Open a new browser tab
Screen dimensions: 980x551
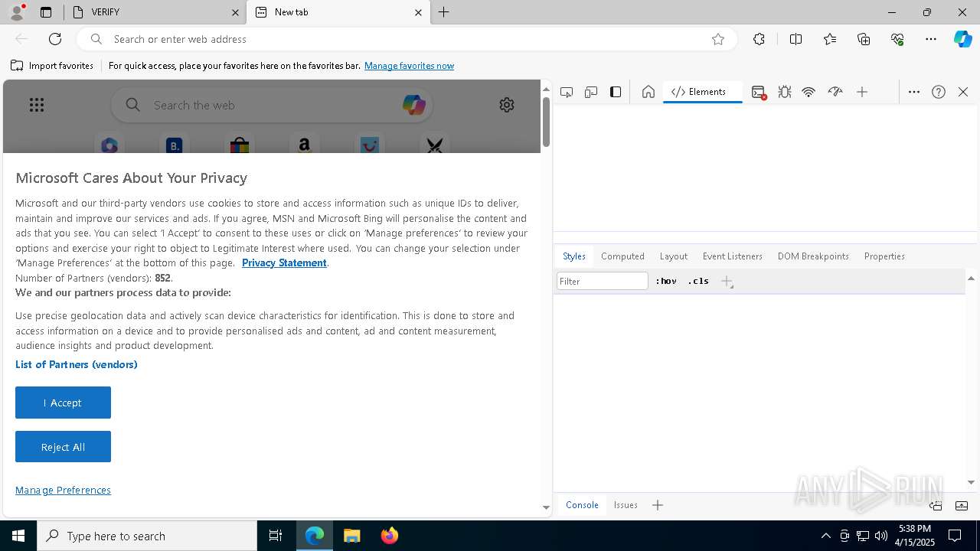[x=444, y=12]
